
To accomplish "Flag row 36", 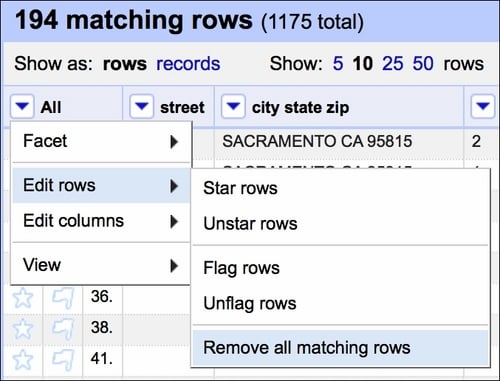I will click(x=63, y=298).
